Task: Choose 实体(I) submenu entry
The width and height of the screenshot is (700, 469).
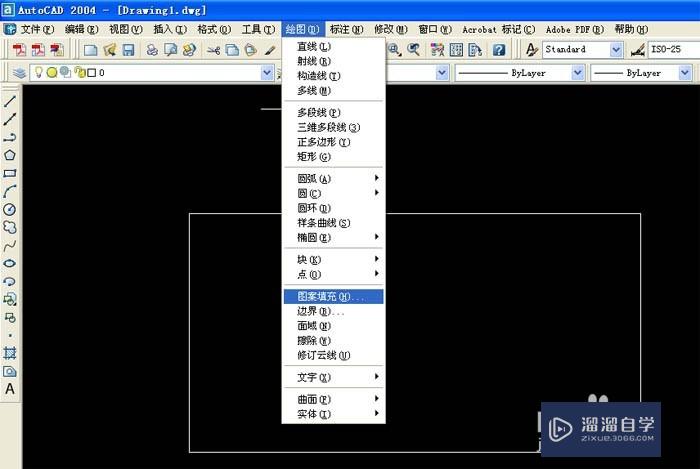Action: click(x=333, y=414)
